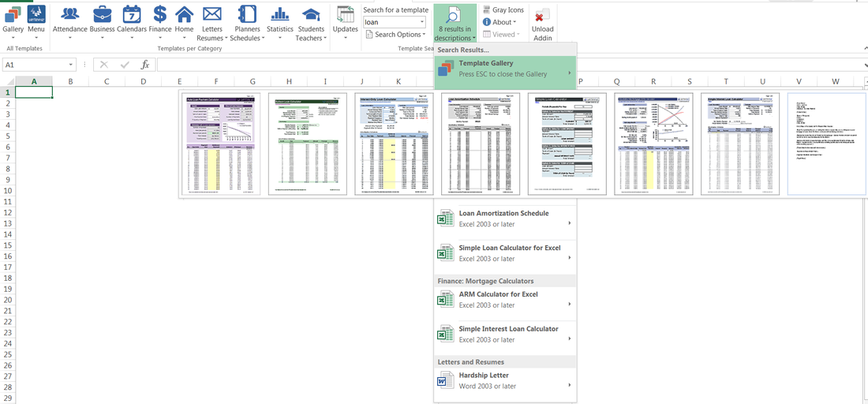
Task: Open the Simple Interest Loan Calculator thumbnail
Action: tap(740, 144)
